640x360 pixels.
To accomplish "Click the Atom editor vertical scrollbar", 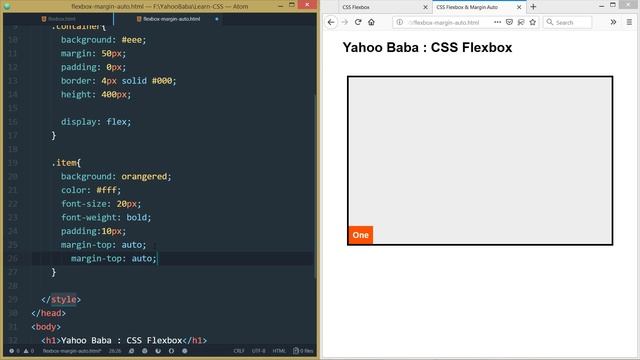I will pyautogui.click(x=315, y=186).
